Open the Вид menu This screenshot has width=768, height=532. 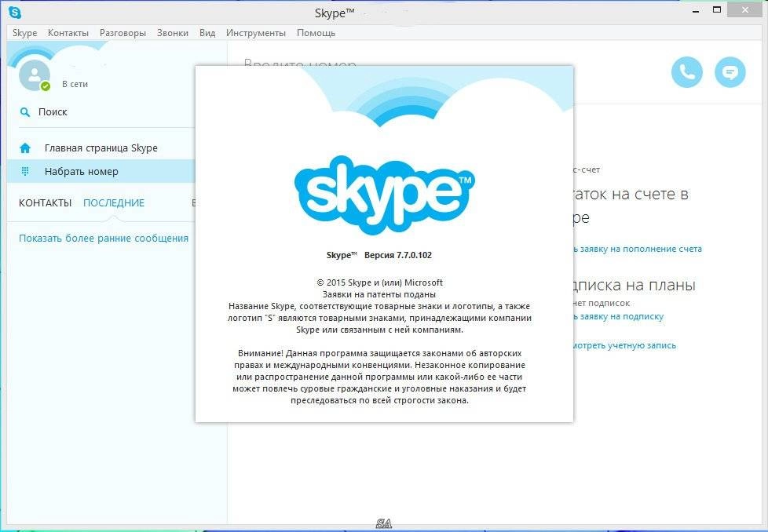[207, 33]
